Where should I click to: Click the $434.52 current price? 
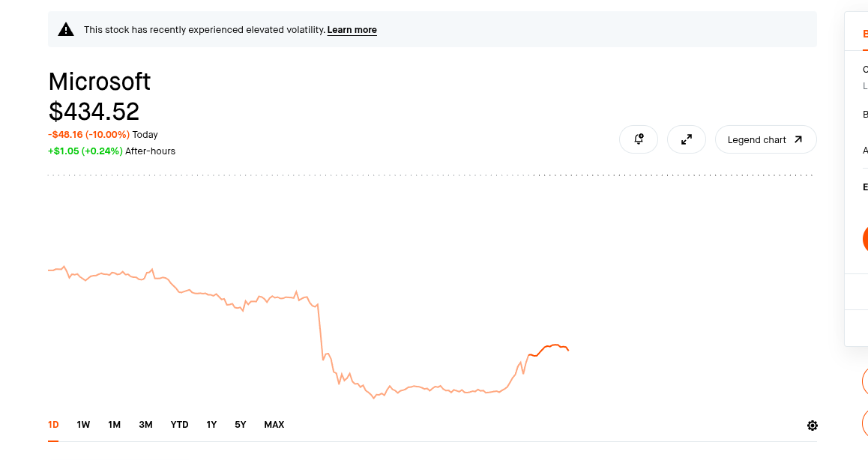tap(94, 112)
